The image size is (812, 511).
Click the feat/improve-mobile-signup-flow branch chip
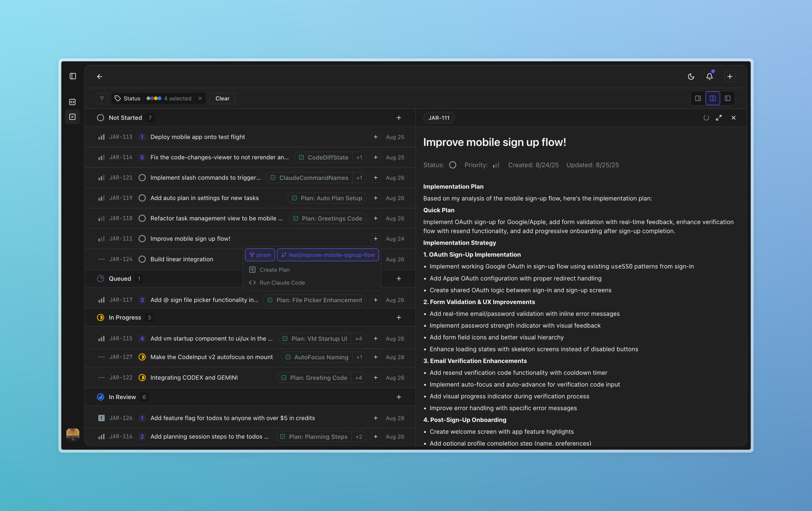(x=328, y=255)
